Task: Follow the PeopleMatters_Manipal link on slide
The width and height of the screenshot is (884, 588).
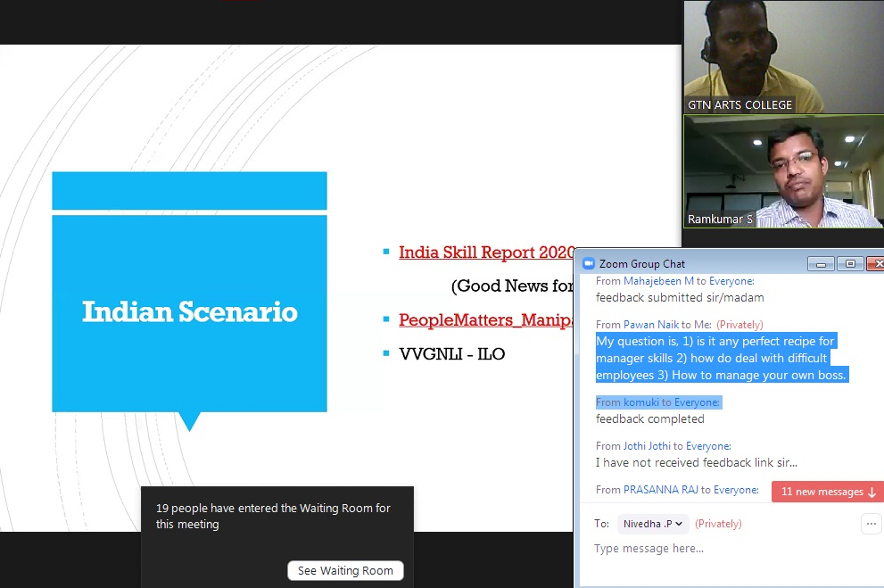Action: click(x=486, y=319)
